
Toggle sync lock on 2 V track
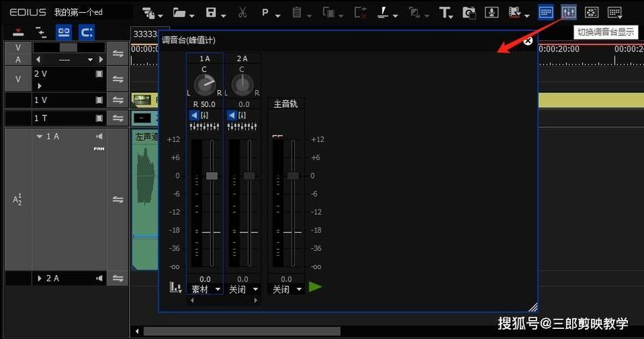click(x=118, y=79)
